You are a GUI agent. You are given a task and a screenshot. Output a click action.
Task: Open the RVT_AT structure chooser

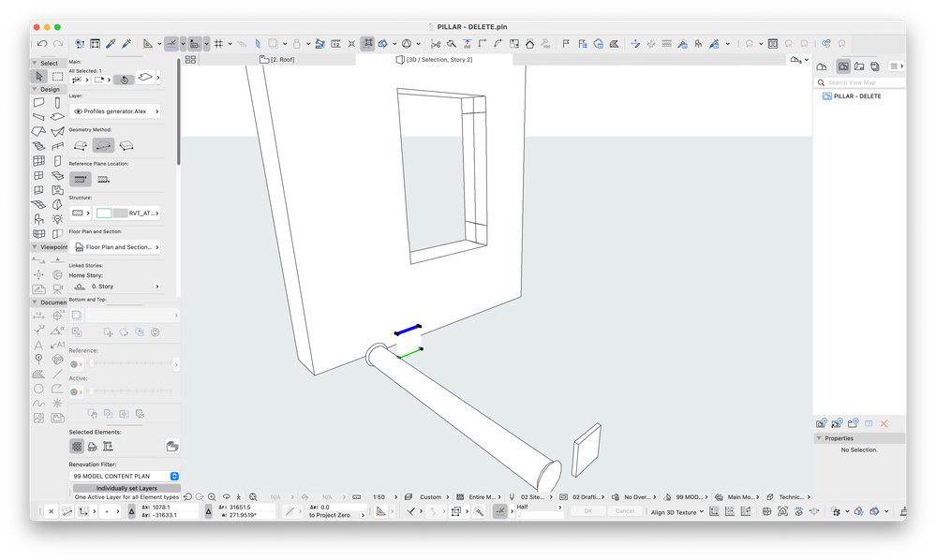126,213
